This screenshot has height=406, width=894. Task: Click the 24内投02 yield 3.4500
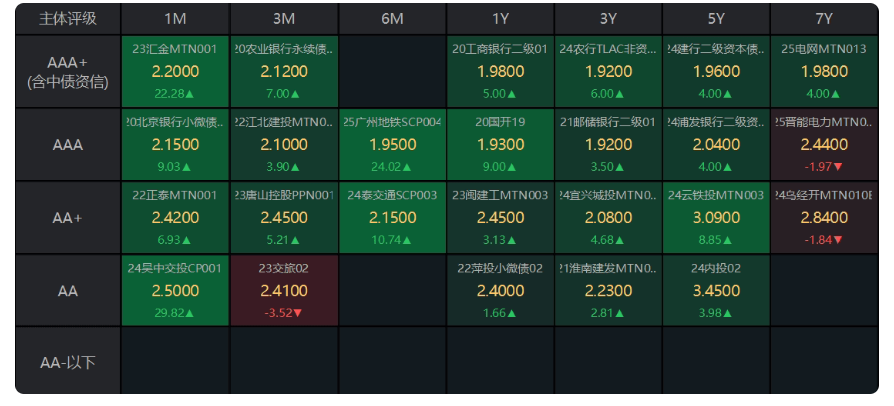(716, 291)
